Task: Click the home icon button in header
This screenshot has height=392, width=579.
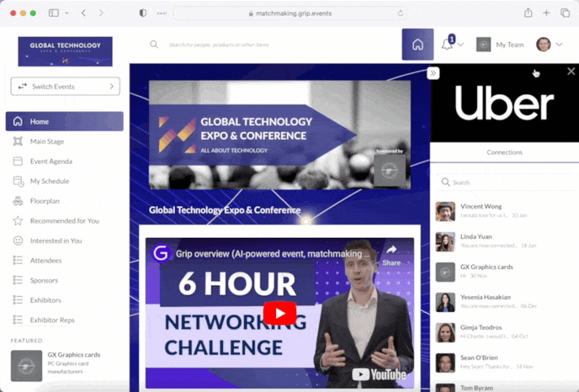Action: click(x=417, y=45)
